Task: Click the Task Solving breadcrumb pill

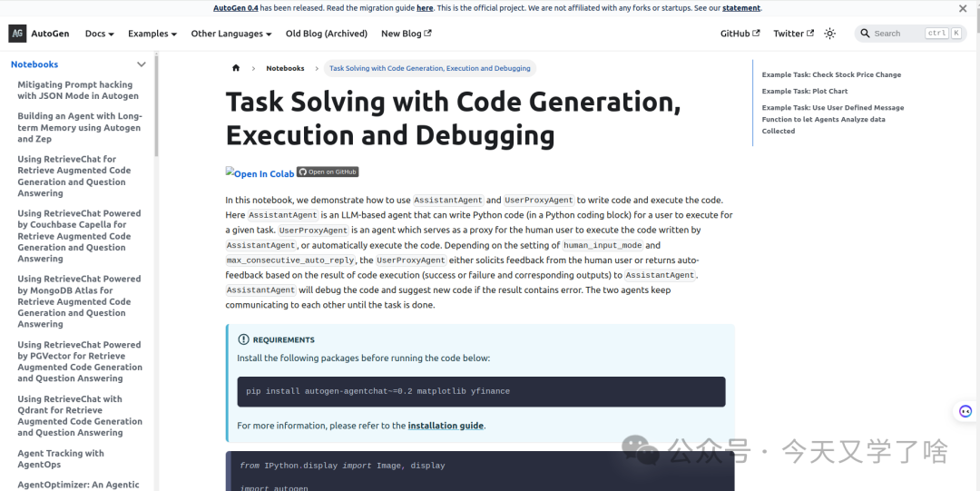Action: pyautogui.click(x=430, y=68)
